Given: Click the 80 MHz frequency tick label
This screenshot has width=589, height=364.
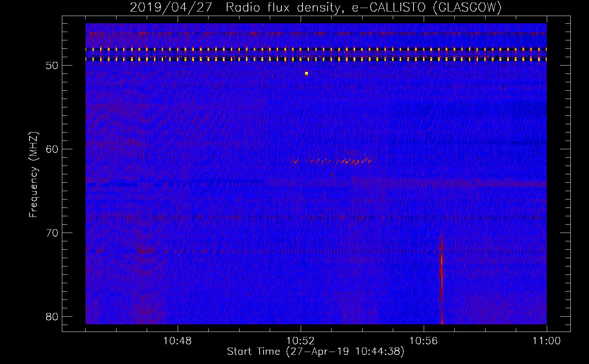Looking at the screenshot, I should pyautogui.click(x=52, y=317).
